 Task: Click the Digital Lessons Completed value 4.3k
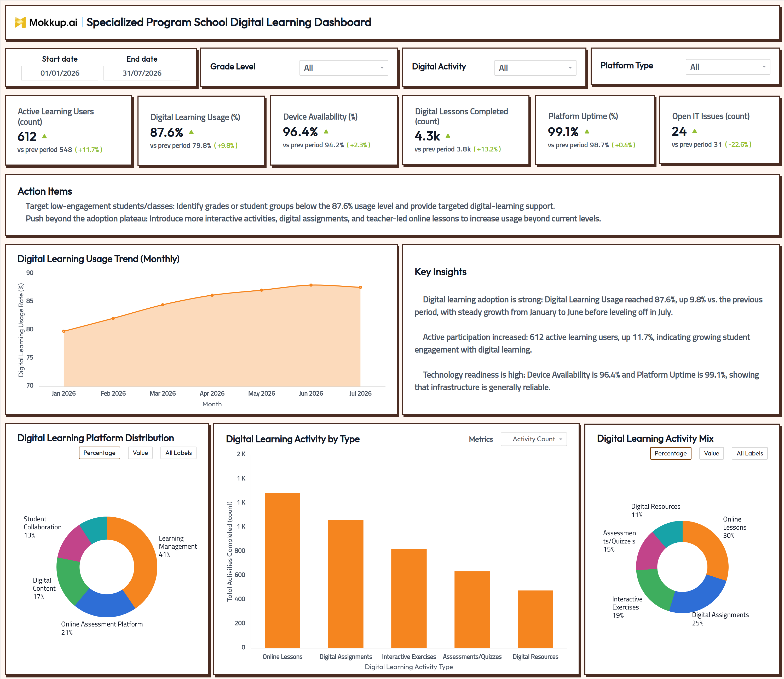point(427,136)
